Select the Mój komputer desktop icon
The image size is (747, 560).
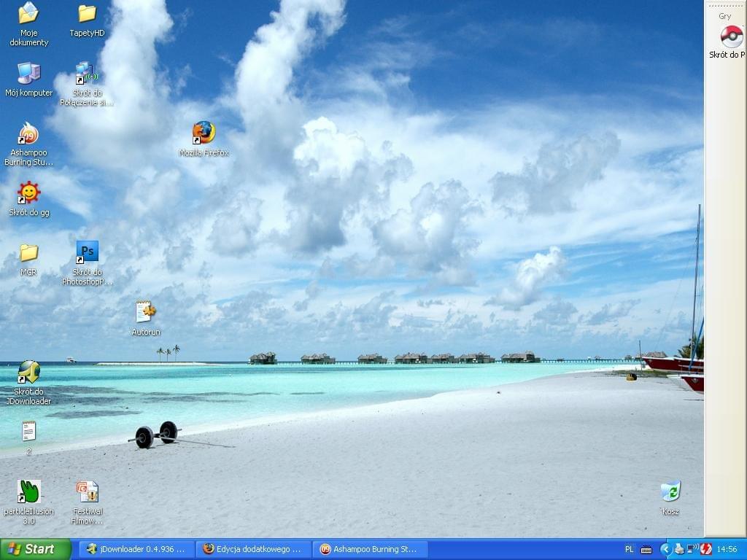tap(28, 74)
